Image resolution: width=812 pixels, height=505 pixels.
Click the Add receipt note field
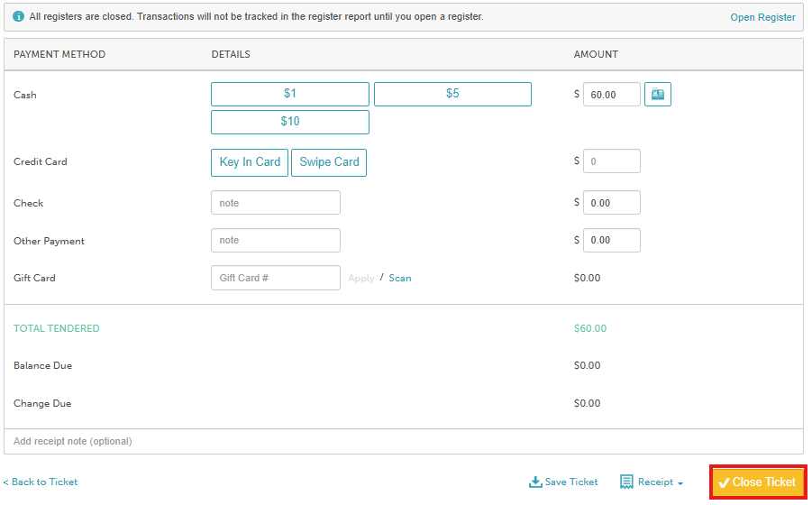tap(404, 441)
